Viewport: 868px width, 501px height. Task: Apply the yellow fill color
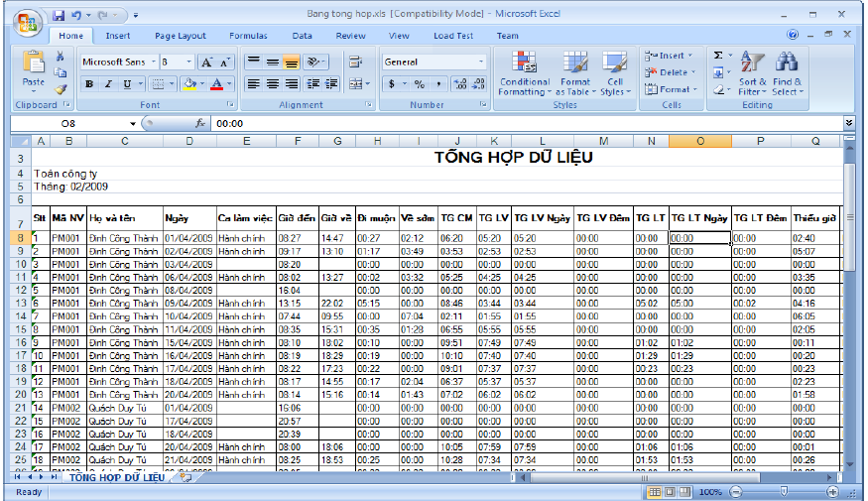189,84
